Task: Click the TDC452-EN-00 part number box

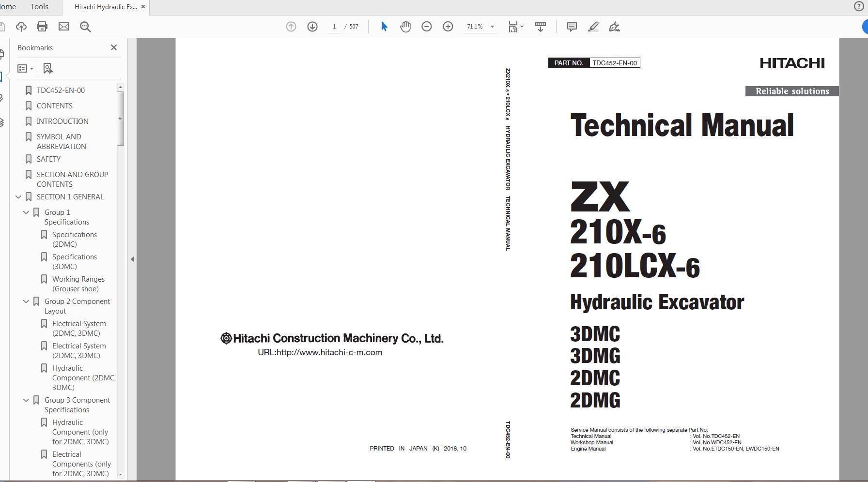Action: pyautogui.click(x=615, y=63)
